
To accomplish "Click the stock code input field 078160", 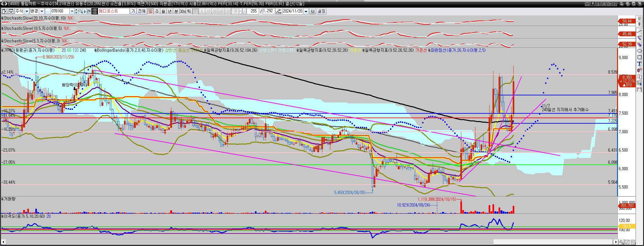I will [60, 11].
